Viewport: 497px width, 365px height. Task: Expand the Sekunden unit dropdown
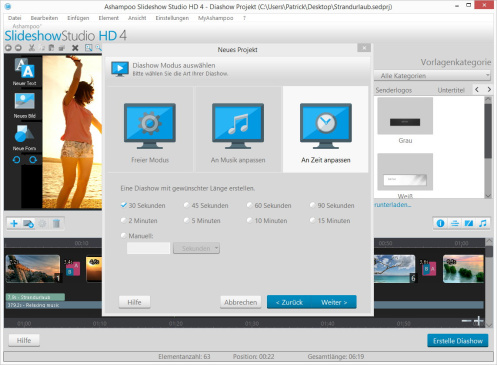(196, 248)
